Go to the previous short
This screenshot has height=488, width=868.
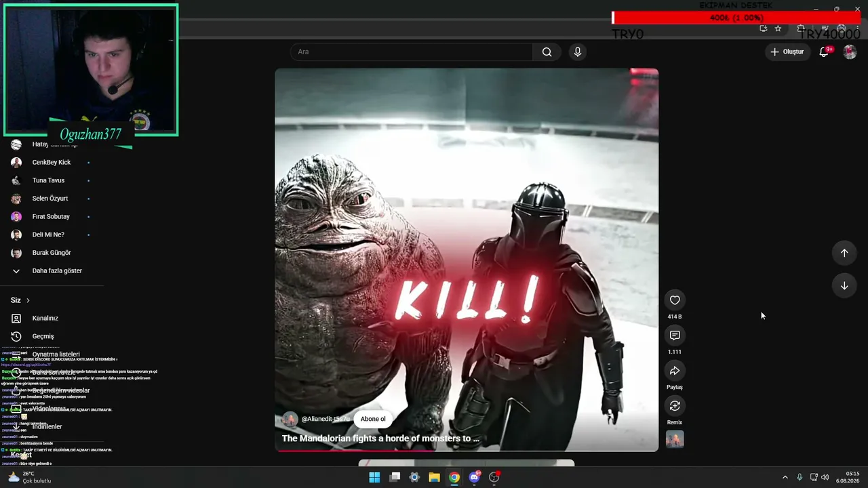click(844, 253)
